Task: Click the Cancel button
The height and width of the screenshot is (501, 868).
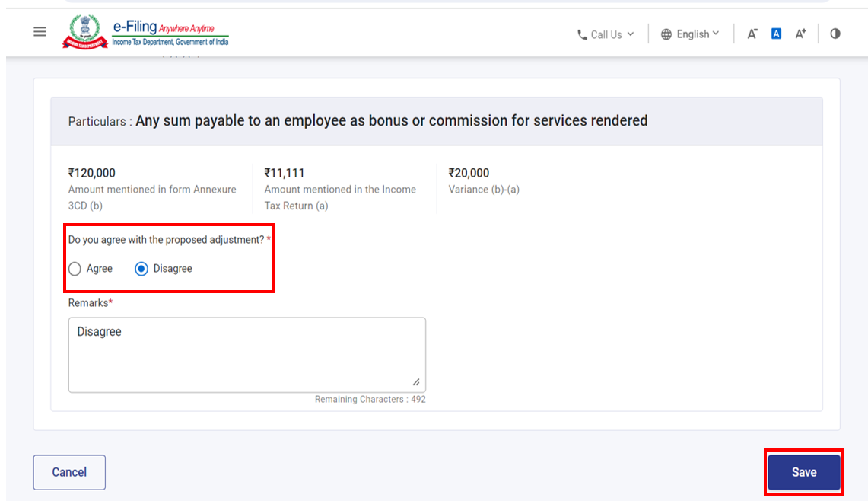Action: tap(69, 472)
